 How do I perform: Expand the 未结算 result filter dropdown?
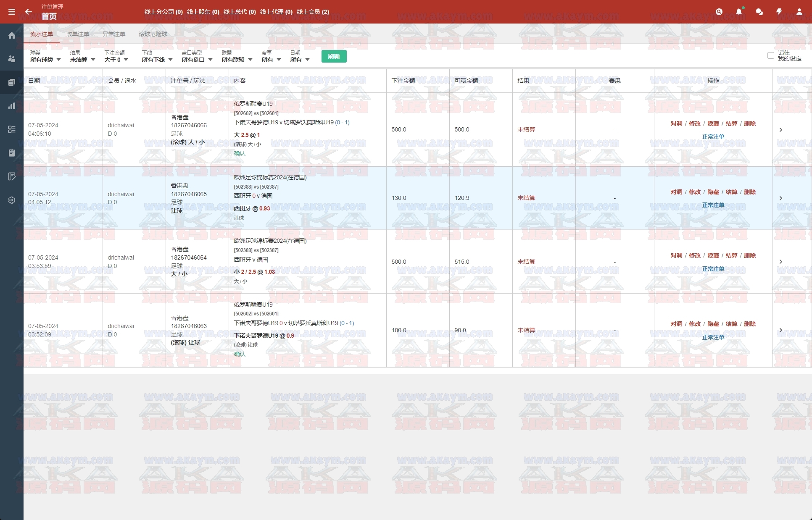point(82,60)
